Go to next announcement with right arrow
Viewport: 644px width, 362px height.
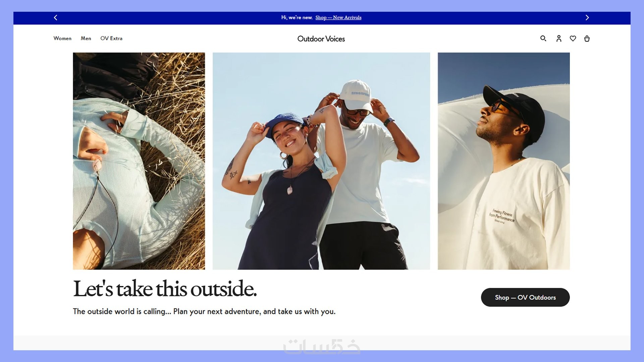pos(587,17)
